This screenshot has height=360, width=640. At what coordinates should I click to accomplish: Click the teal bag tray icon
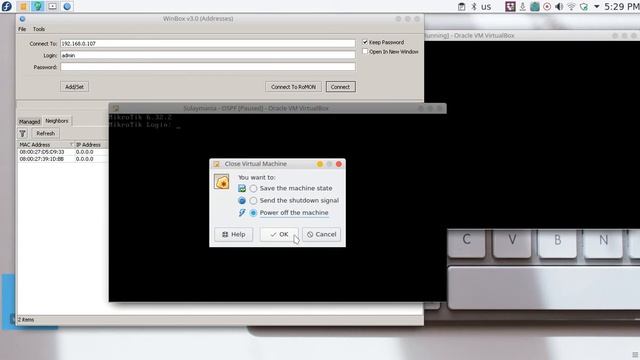click(x=535, y=7)
